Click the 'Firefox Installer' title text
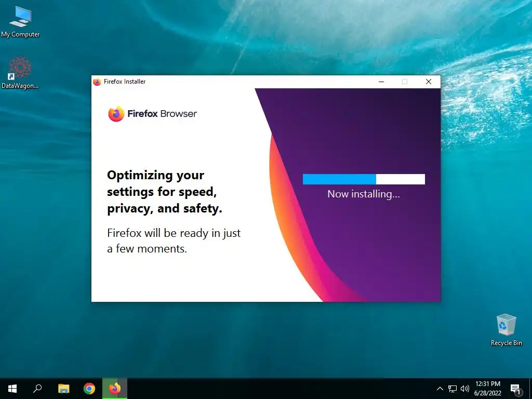Screen dimensions: 532x399 pos(125,82)
